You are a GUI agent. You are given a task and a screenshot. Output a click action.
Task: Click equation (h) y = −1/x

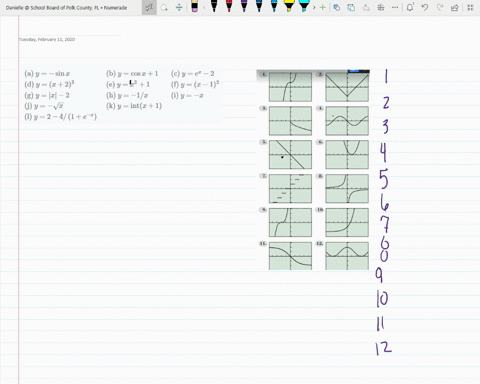[127, 95]
